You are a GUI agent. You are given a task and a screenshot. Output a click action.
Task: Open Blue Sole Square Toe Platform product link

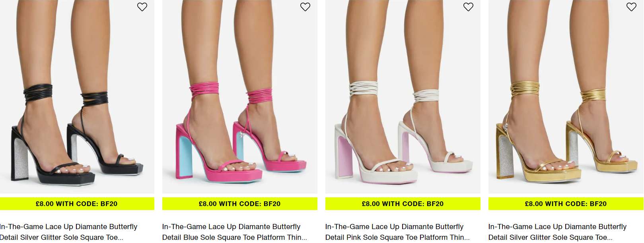pyautogui.click(x=235, y=232)
